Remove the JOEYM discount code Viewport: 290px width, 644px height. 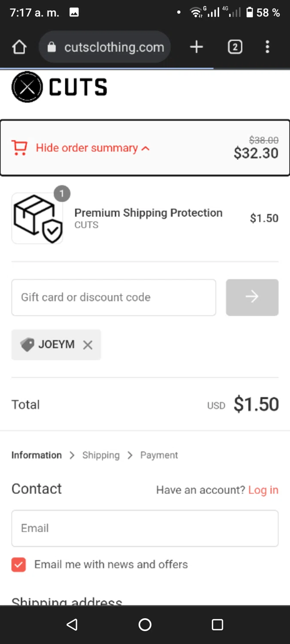[88, 345]
